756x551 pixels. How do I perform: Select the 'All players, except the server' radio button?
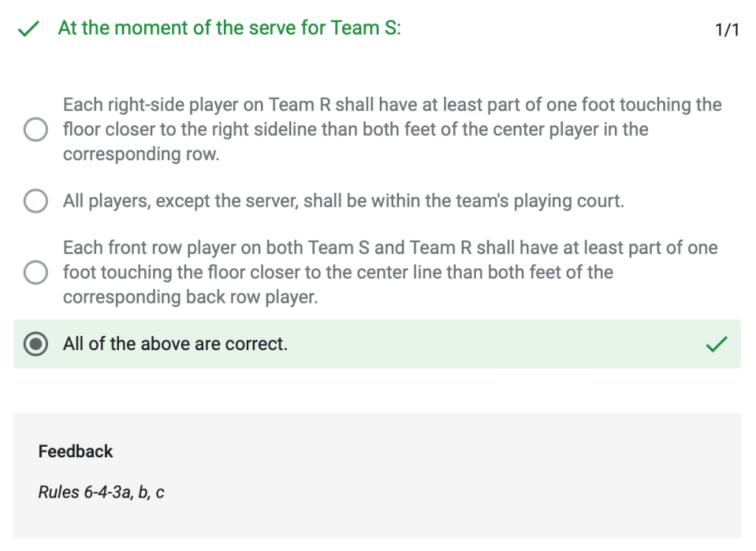pos(35,201)
